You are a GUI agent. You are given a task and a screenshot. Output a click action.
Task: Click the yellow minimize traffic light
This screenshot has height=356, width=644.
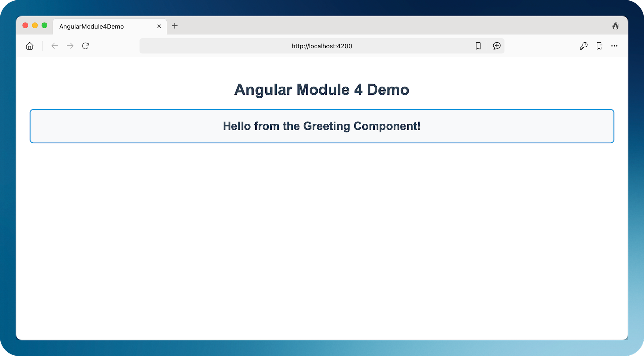tap(35, 25)
